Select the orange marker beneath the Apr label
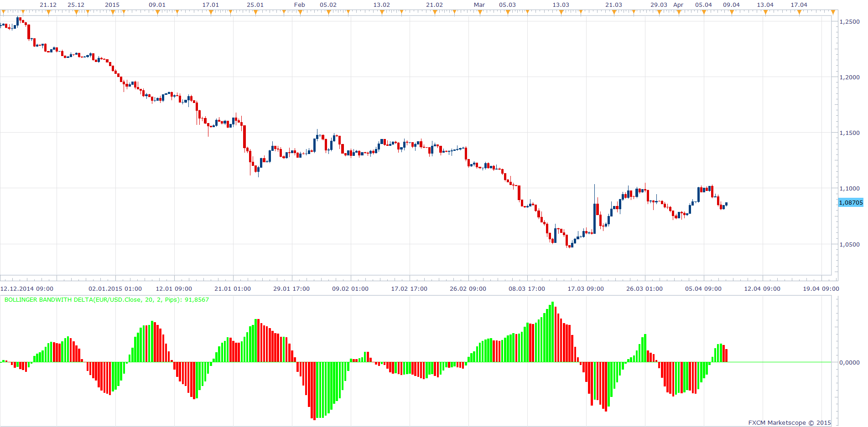868x427 pixels. (679, 12)
